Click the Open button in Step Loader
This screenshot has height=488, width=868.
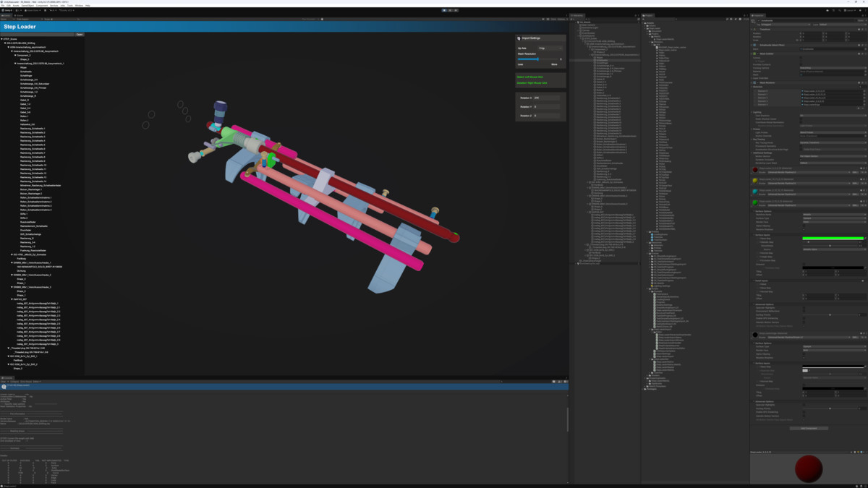(x=80, y=34)
